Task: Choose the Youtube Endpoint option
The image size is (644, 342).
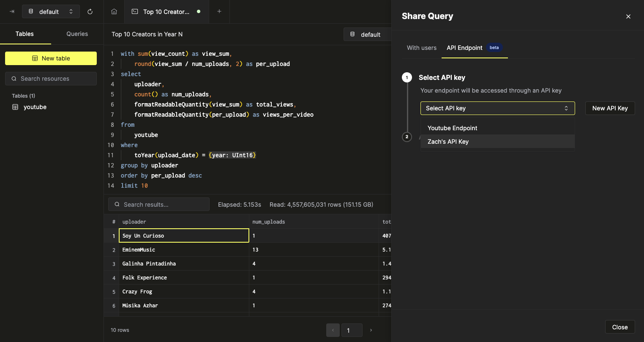Action: point(452,128)
